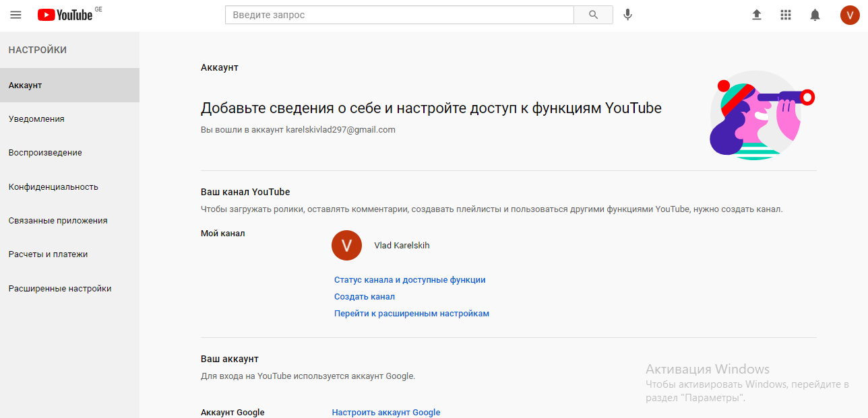The height and width of the screenshot is (418, 868).
Task: Open the YouTube apps grid
Action: pyautogui.click(x=786, y=15)
